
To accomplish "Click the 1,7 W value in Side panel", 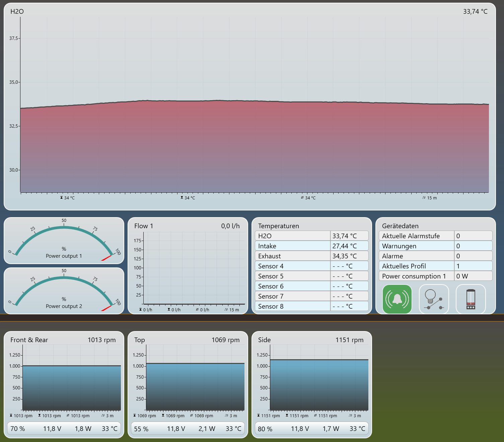I will (331, 429).
